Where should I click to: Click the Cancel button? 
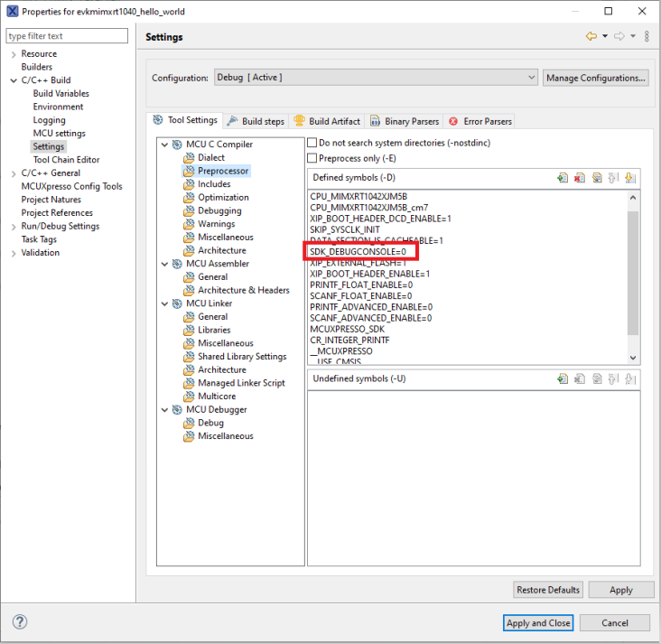pos(615,623)
